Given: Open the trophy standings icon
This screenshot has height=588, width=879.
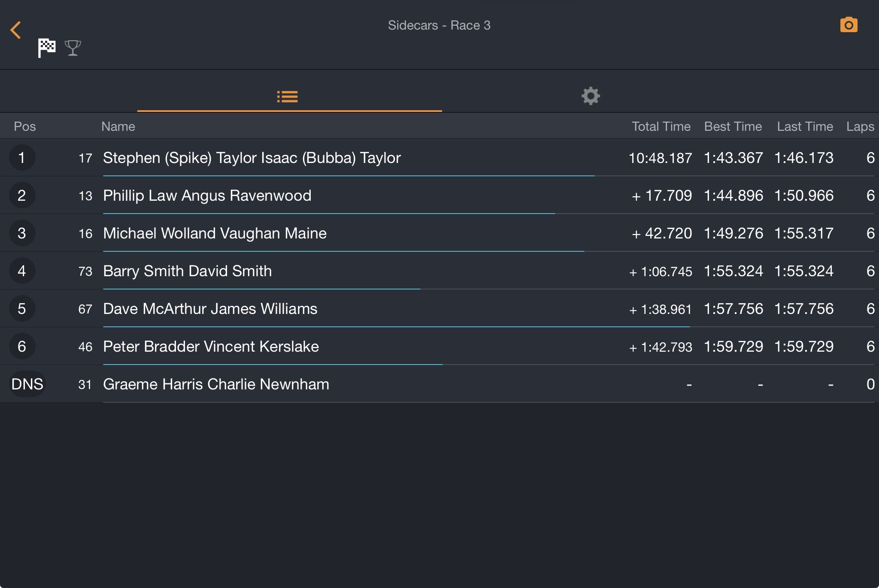Looking at the screenshot, I should click(x=73, y=48).
